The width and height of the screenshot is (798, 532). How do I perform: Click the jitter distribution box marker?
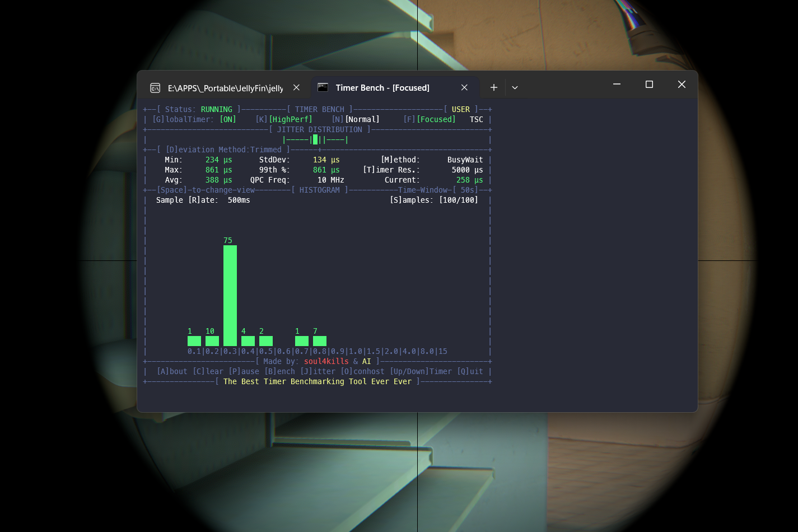[315, 139]
